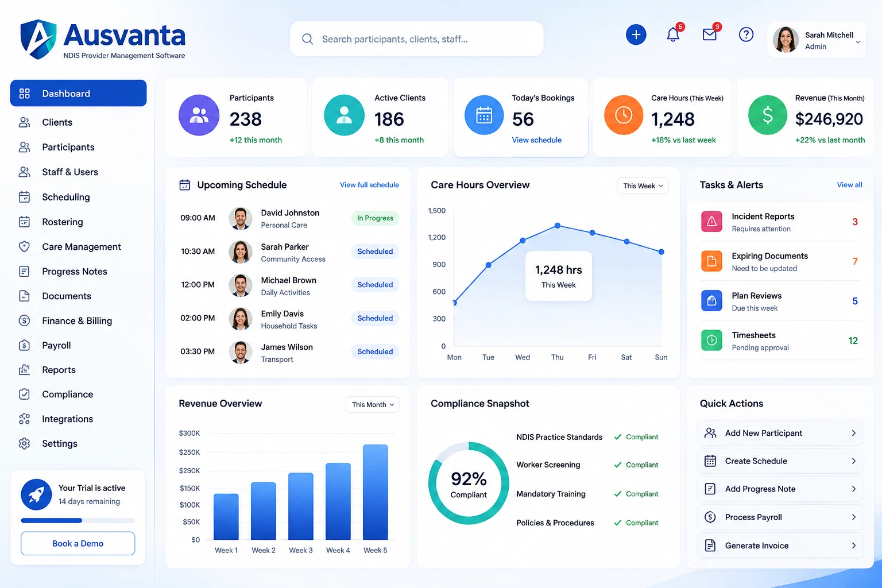This screenshot has width=882, height=588.
Task: Click the Expiring Documents orange icon
Action: 711,261
